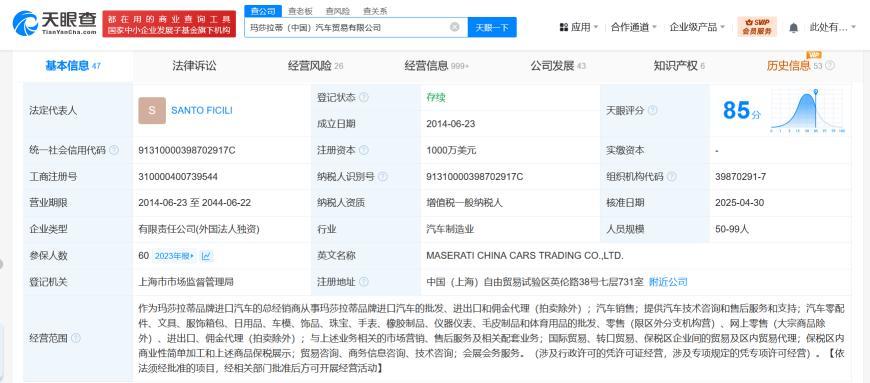Select the 查老板 search type tab
This screenshot has width=870, height=383.
coord(300,11)
